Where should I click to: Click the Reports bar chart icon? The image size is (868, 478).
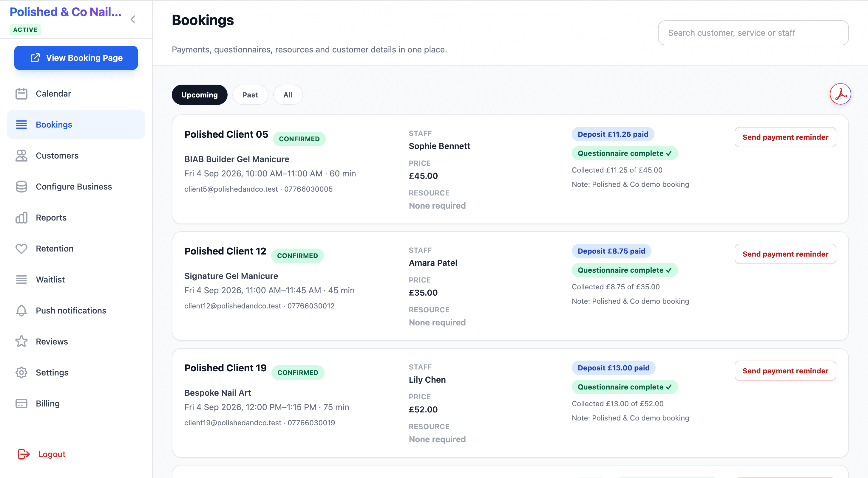(x=21, y=218)
